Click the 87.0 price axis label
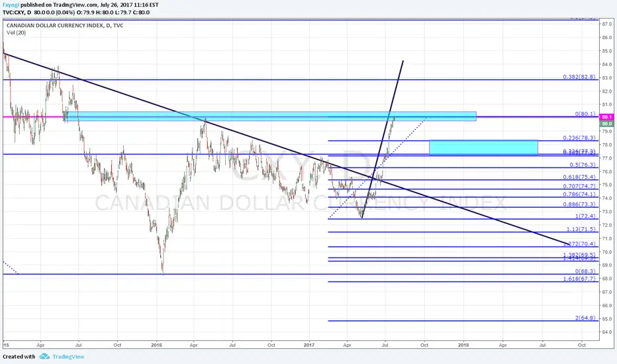Screen dimensions: 617x364 pyautogui.click(x=606, y=24)
